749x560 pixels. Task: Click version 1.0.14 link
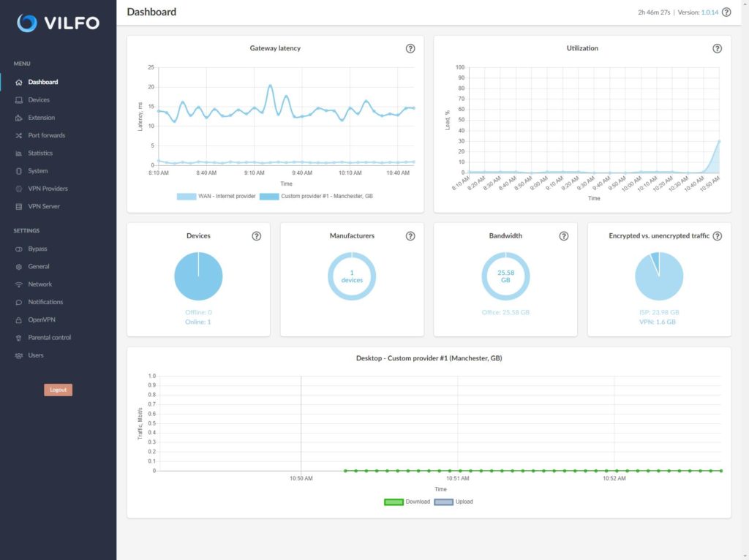(x=710, y=12)
